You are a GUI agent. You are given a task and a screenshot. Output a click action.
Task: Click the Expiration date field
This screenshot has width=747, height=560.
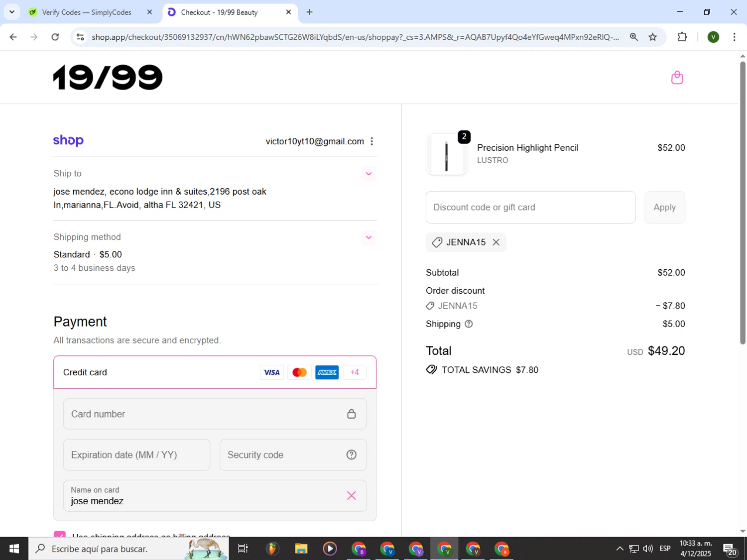click(x=136, y=455)
